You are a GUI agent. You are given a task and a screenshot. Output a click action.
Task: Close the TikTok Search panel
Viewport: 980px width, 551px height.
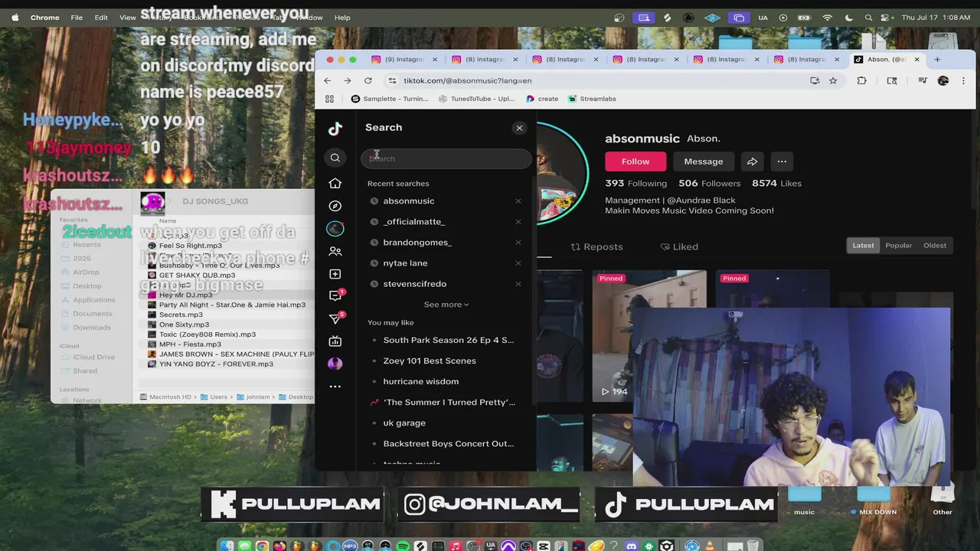[x=520, y=128]
